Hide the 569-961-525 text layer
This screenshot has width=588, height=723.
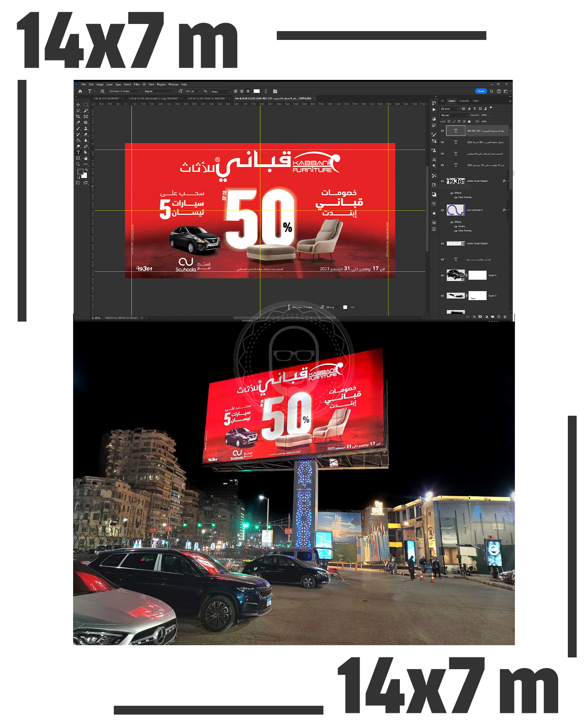[x=442, y=131]
